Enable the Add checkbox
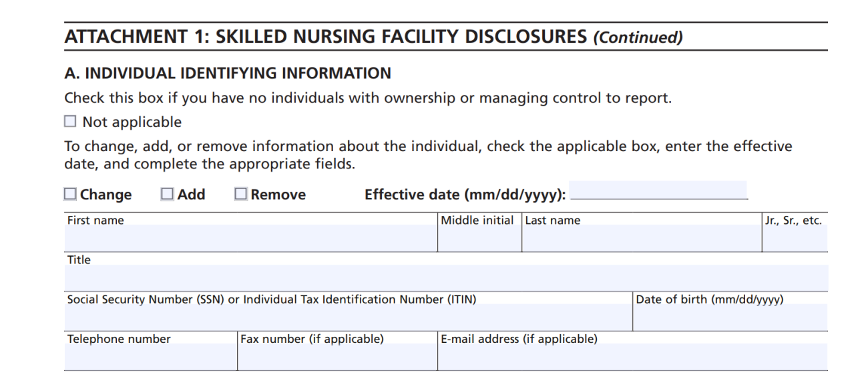This screenshot has width=868, height=383. pyautogui.click(x=167, y=194)
